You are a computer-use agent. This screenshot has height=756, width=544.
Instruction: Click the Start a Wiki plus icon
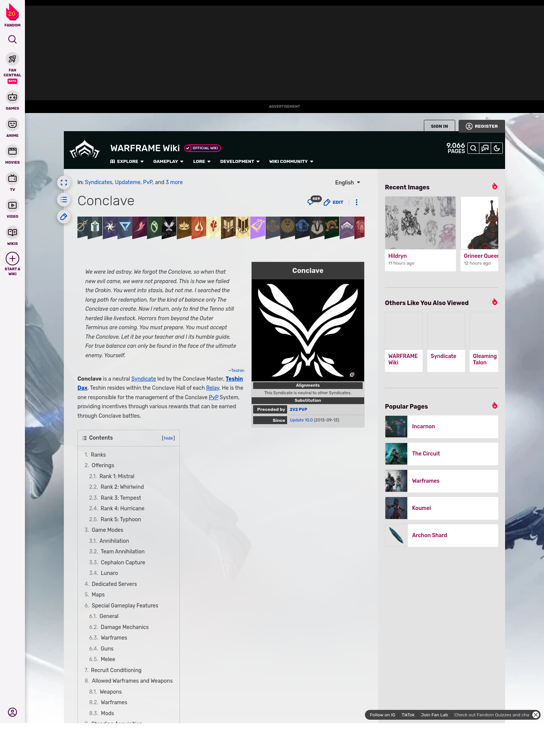coord(12,259)
